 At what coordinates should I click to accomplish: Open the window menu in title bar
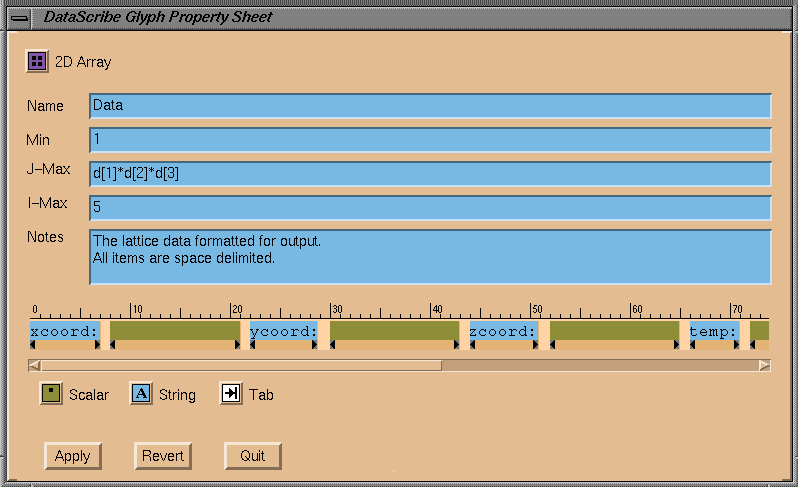click(x=17, y=17)
